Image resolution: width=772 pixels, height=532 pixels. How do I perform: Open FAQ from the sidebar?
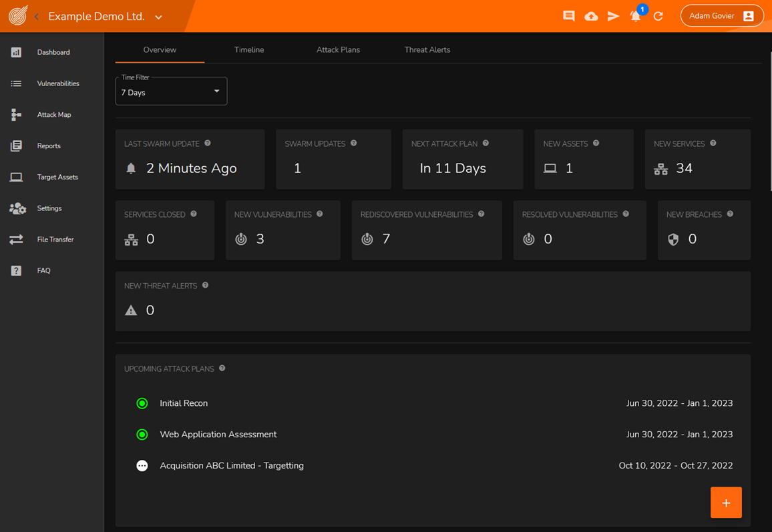tap(52, 271)
